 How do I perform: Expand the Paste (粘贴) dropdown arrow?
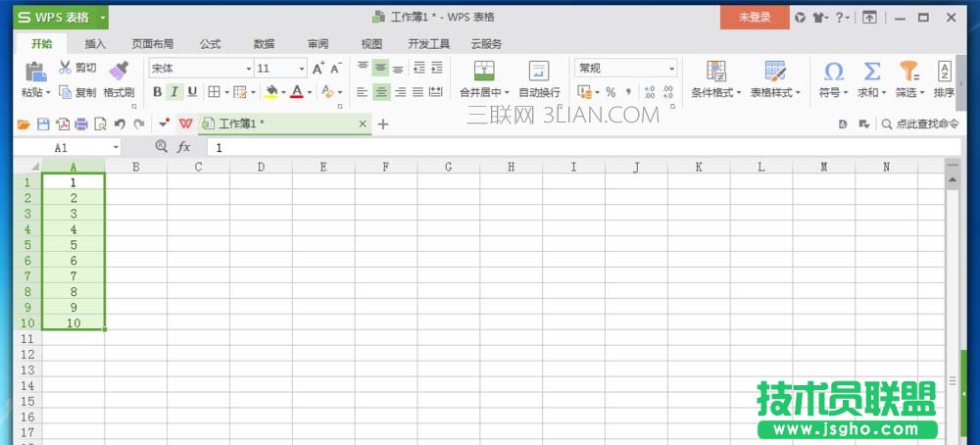[x=48, y=92]
